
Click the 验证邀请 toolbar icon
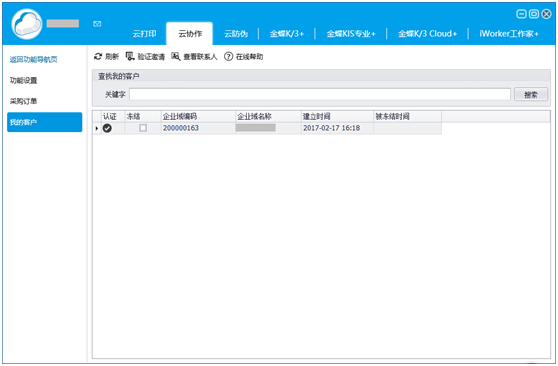coord(130,56)
